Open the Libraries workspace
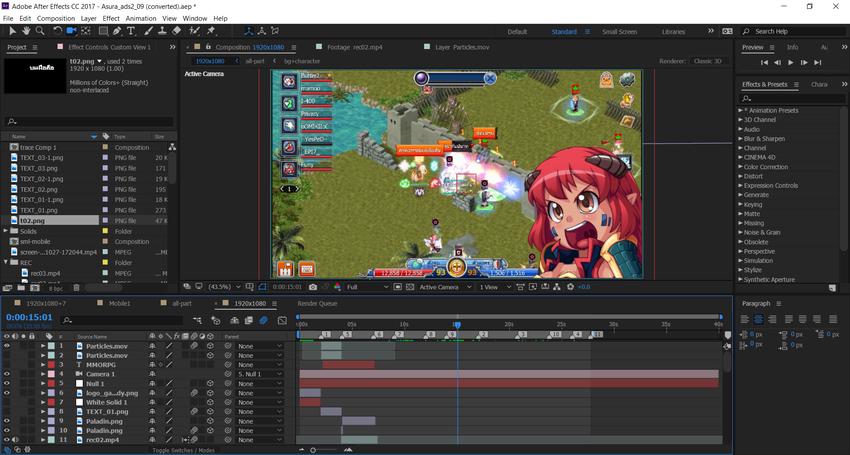The width and height of the screenshot is (850, 455). [673, 31]
